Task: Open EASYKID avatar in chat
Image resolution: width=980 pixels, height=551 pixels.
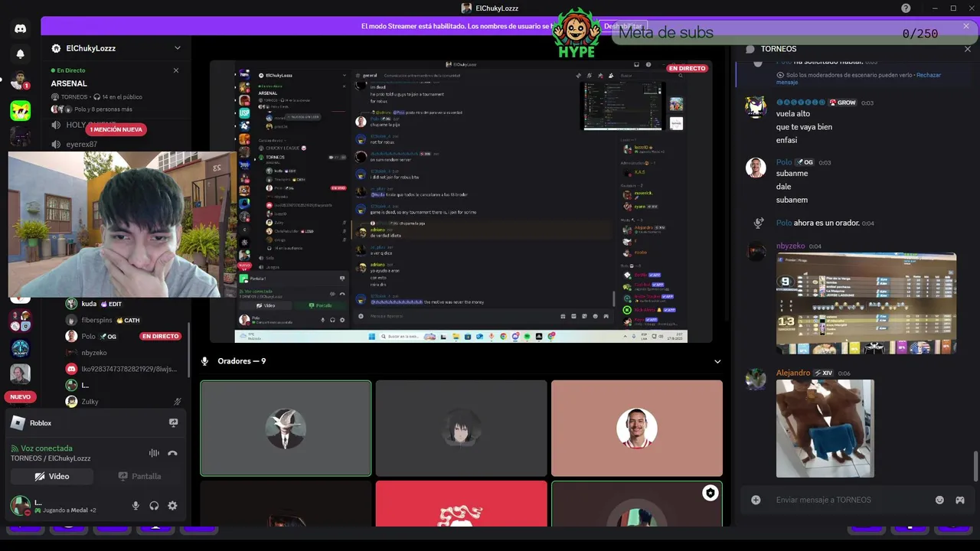Action: [756, 107]
